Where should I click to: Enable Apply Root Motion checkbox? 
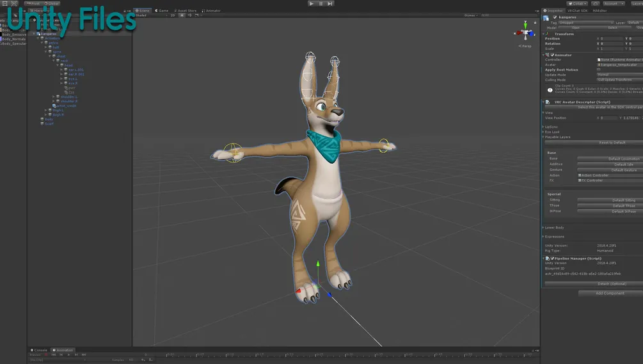point(599,70)
